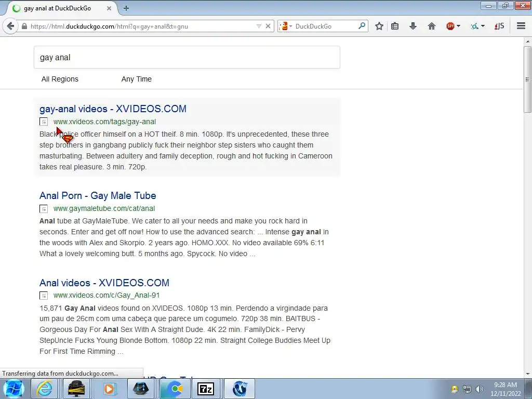Click the JS script-blocker icon
Image resolution: width=532 pixels, height=399 pixels.
pyautogui.click(x=499, y=26)
